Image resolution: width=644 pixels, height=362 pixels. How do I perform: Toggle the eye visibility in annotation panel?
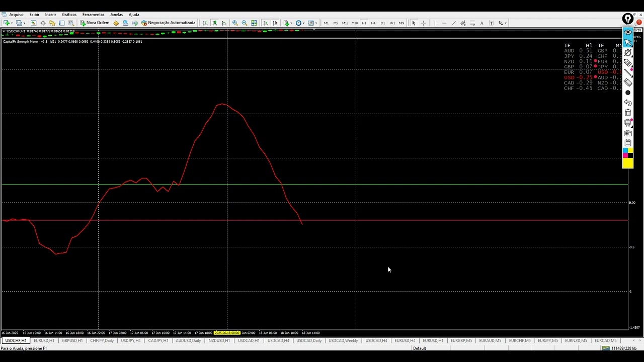[628, 32]
